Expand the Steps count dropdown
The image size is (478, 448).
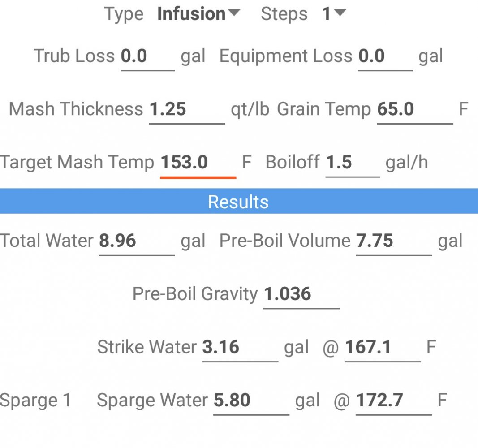click(334, 14)
